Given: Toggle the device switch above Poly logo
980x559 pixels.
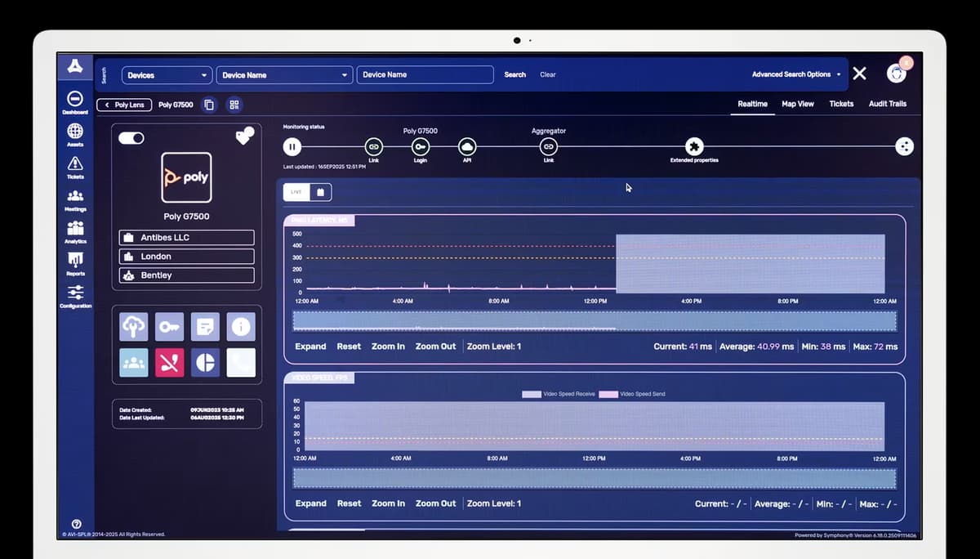Looking at the screenshot, I should click(x=131, y=138).
